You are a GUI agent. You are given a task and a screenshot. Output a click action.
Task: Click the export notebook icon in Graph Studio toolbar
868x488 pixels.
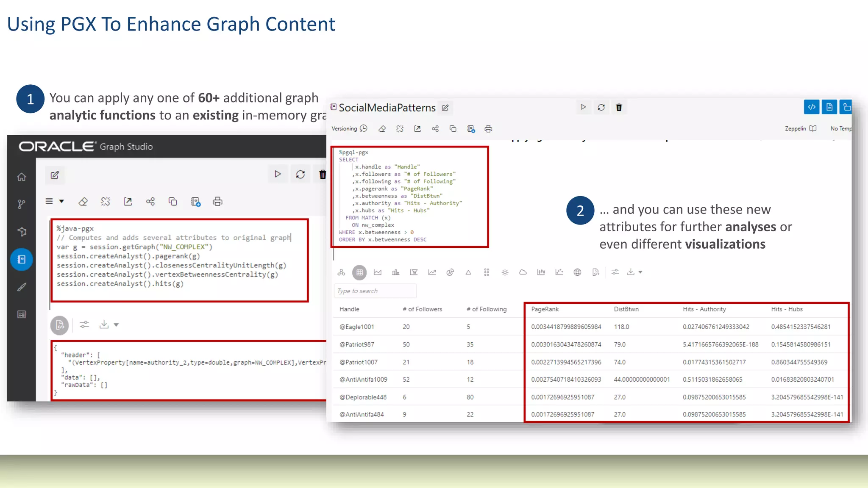click(x=128, y=202)
